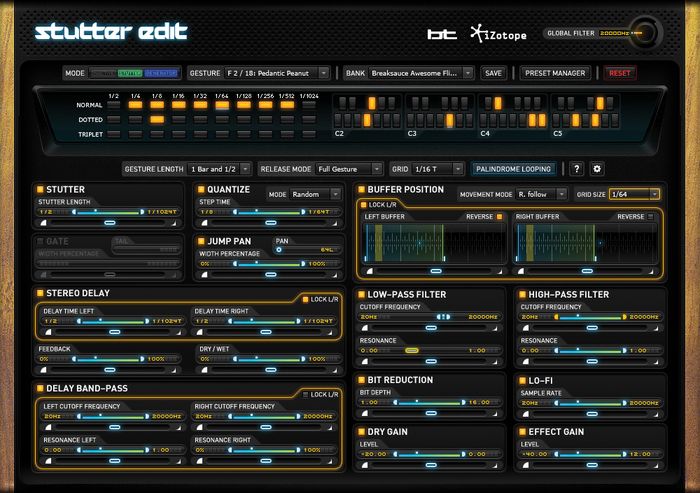Expand the Grid 1/16 T dropdown

coord(438,169)
